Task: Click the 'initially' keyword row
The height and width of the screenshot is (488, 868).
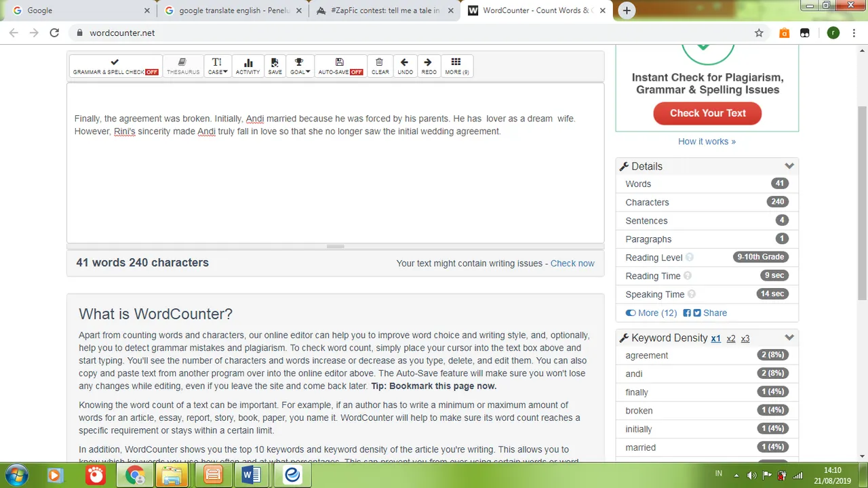Action: pyautogui.click(x=707, y=428)
